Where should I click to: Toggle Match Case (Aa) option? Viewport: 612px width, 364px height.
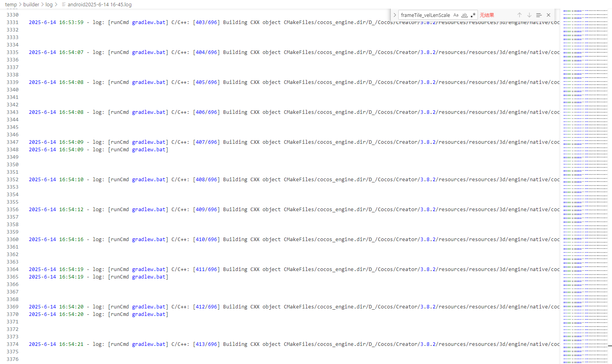pos(456,15)
